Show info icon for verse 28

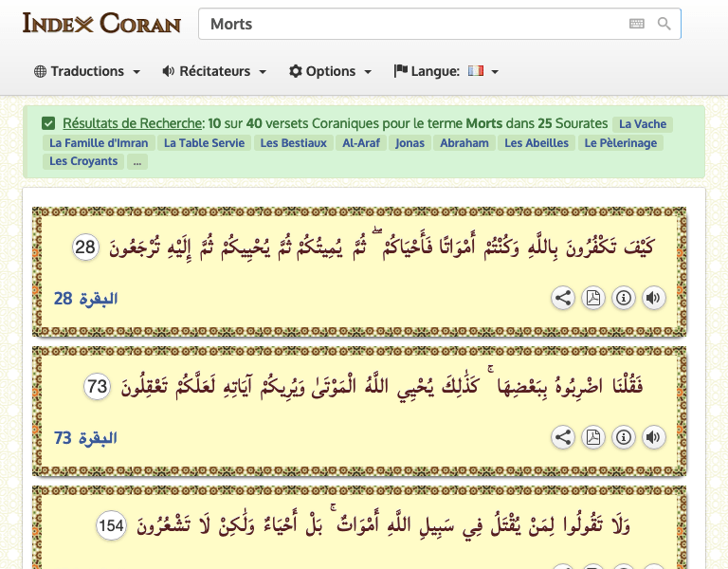[623, 299]
